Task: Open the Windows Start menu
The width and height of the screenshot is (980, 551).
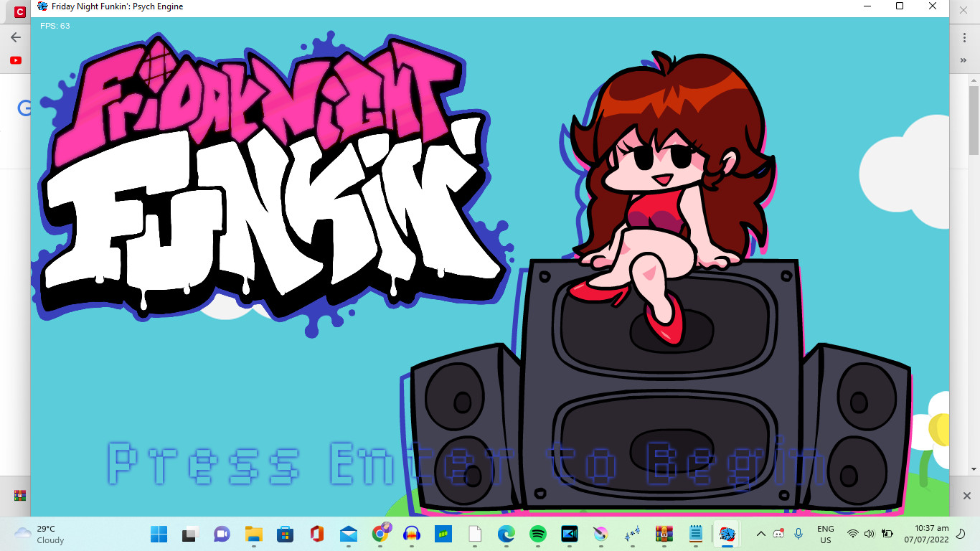Action: pos(159,534)
